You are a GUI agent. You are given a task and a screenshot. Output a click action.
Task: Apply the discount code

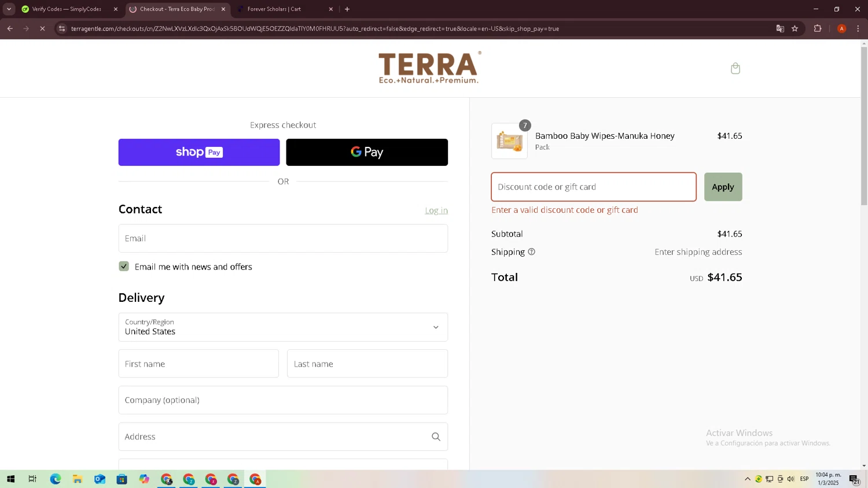723,187
